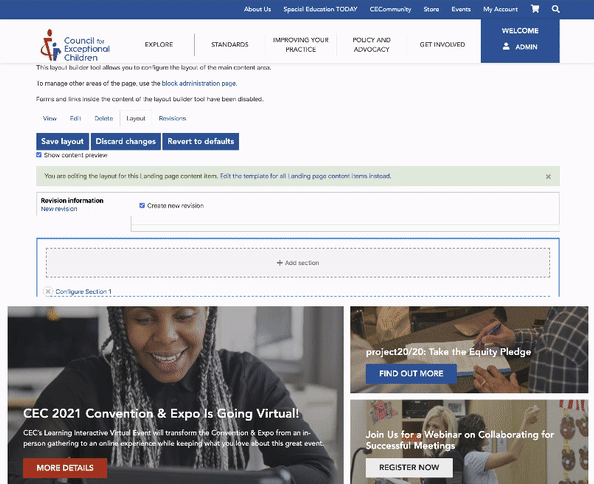
Task: Click the Save layout button
Action: click(63, 141)
